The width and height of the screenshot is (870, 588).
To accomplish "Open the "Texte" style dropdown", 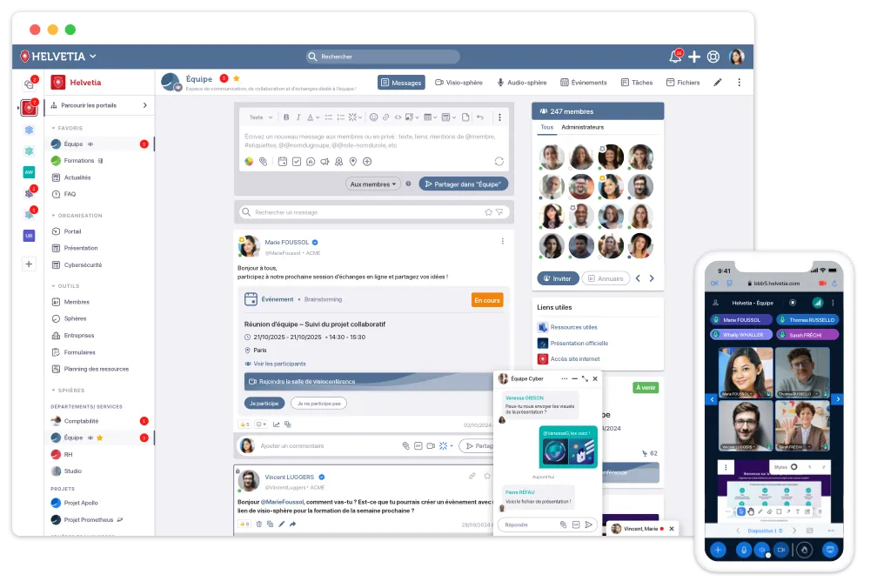I will click(x=260, y=117).
